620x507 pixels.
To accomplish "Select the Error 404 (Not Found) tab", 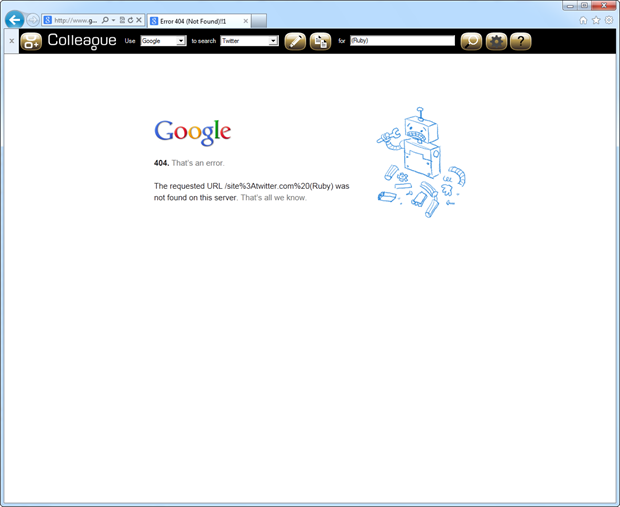I will click(199, 21).
